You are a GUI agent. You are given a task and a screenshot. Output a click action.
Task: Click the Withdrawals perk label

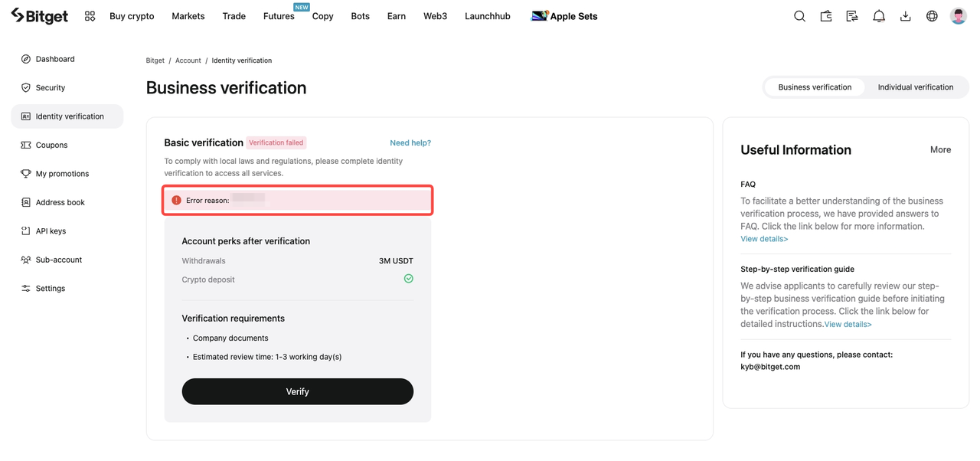coord(204,261)
